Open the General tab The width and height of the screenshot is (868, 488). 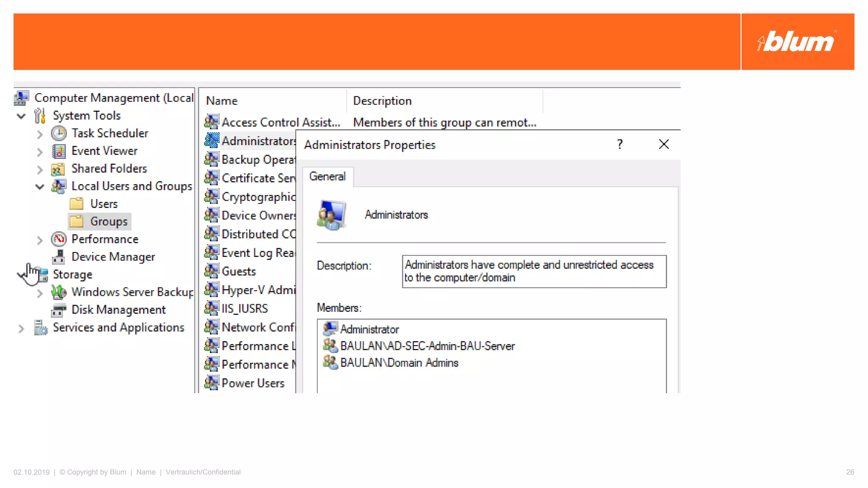pyautogui.click(x=327, y=177)
